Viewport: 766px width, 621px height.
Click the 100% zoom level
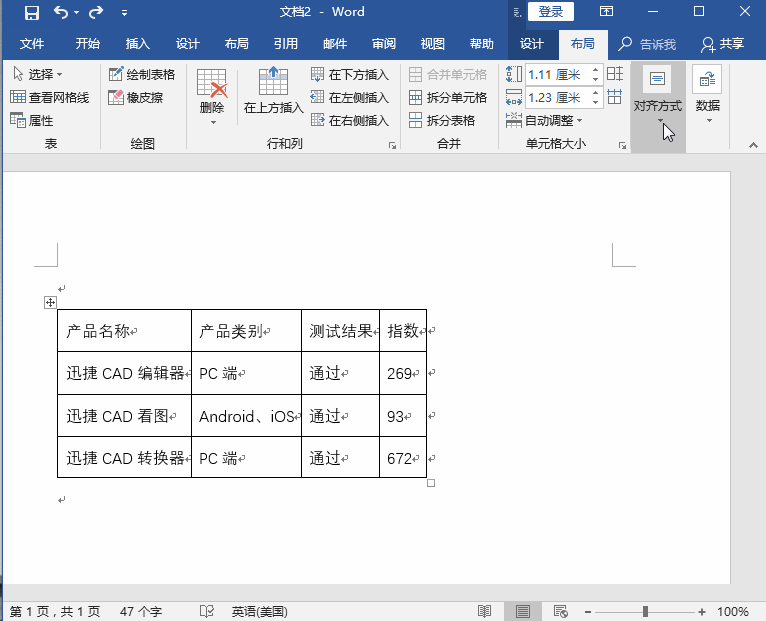click(x=733, y=612)
